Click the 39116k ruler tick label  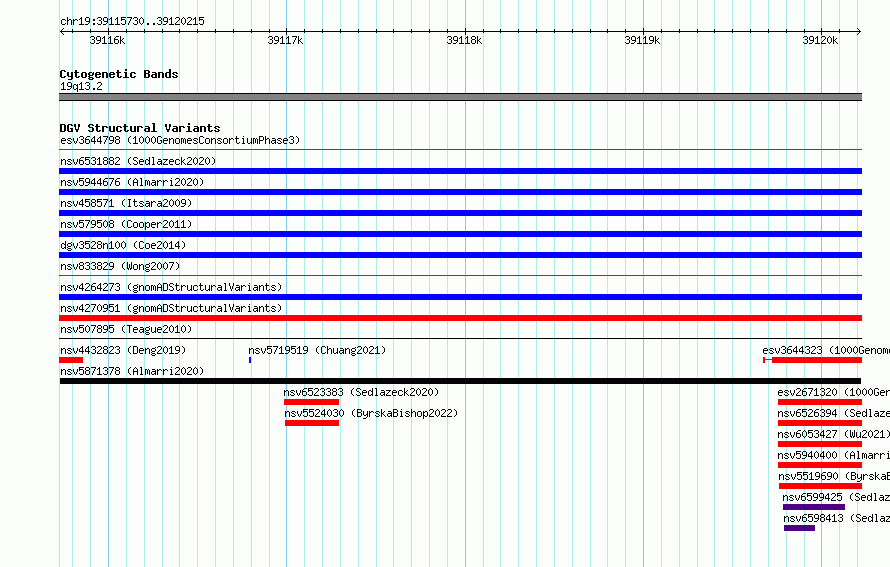point(107,40)
